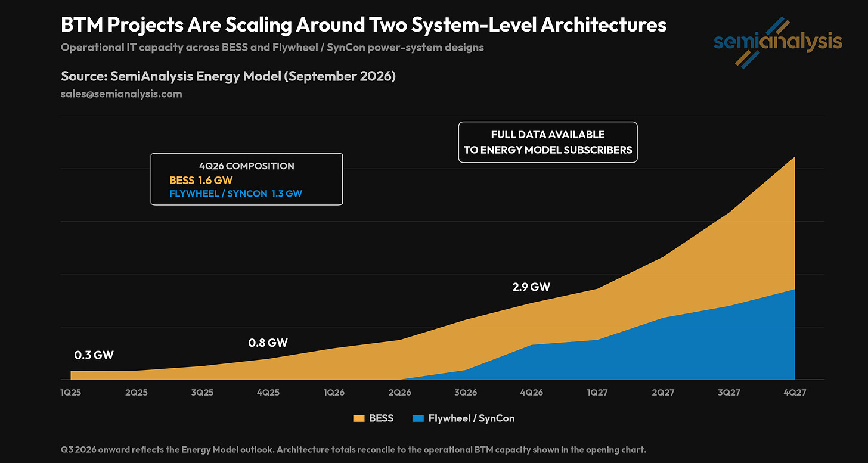This screenshot has height=463, width=868.
Task: Click the 4Q26 axis label
Action: (531, 393)
